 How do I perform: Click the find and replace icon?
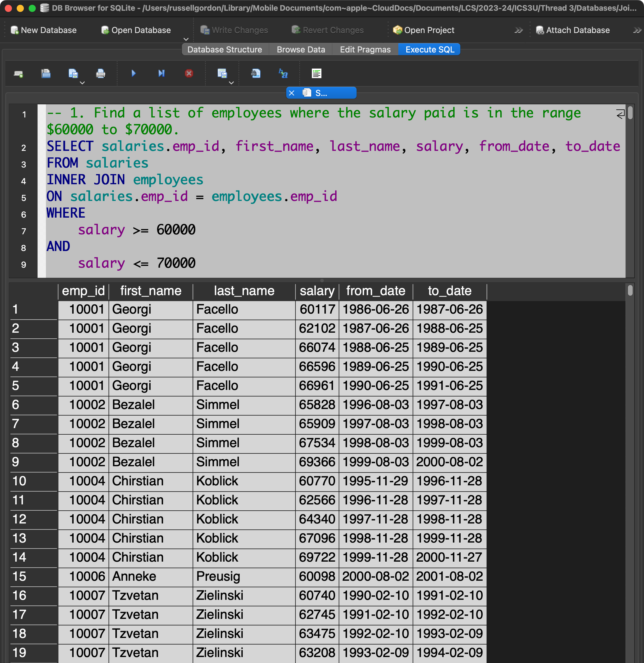click(x=283, y=73)
